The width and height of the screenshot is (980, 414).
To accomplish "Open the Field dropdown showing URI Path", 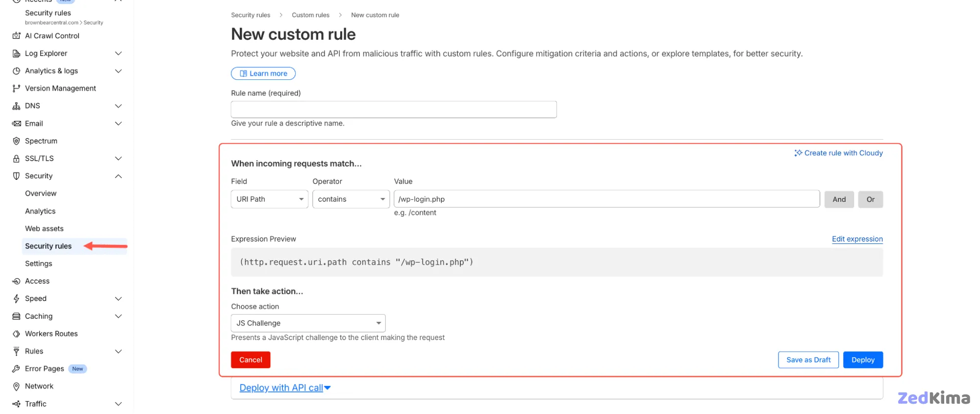I will pos(270,199).
